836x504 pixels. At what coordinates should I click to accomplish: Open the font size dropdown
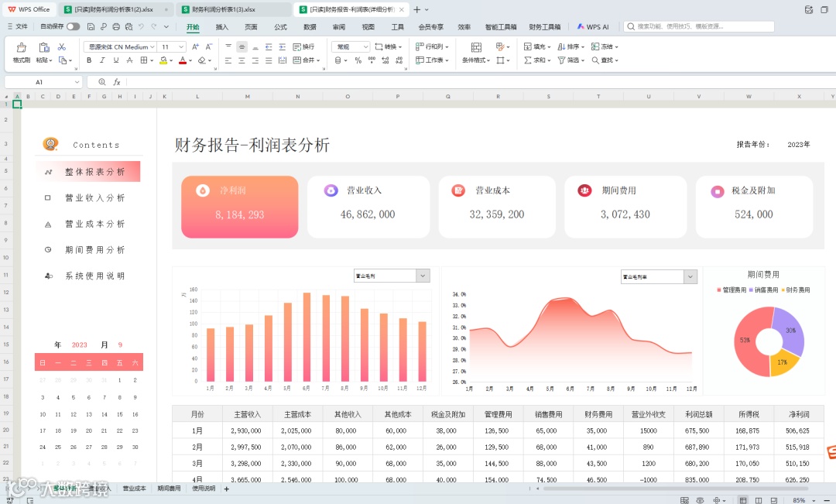coord(181,47)
